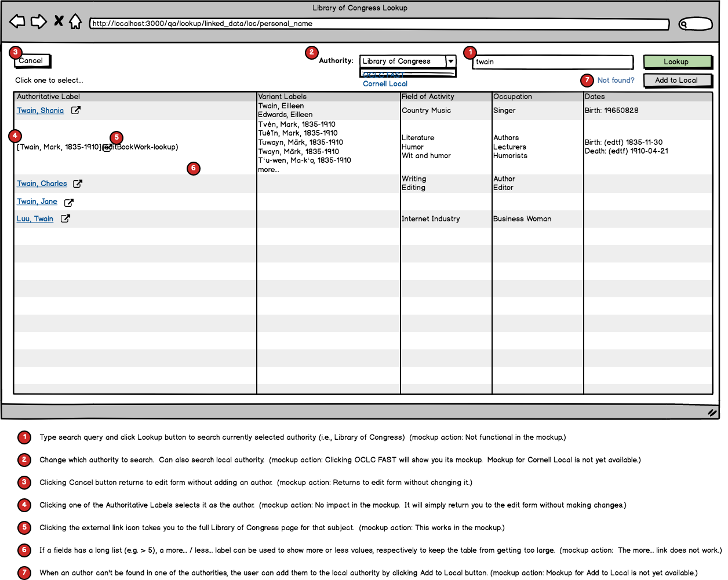Viewport: 728px width, 580px height.
Task: Choose Cornell Local from authority list
Action: pos(385,84)
